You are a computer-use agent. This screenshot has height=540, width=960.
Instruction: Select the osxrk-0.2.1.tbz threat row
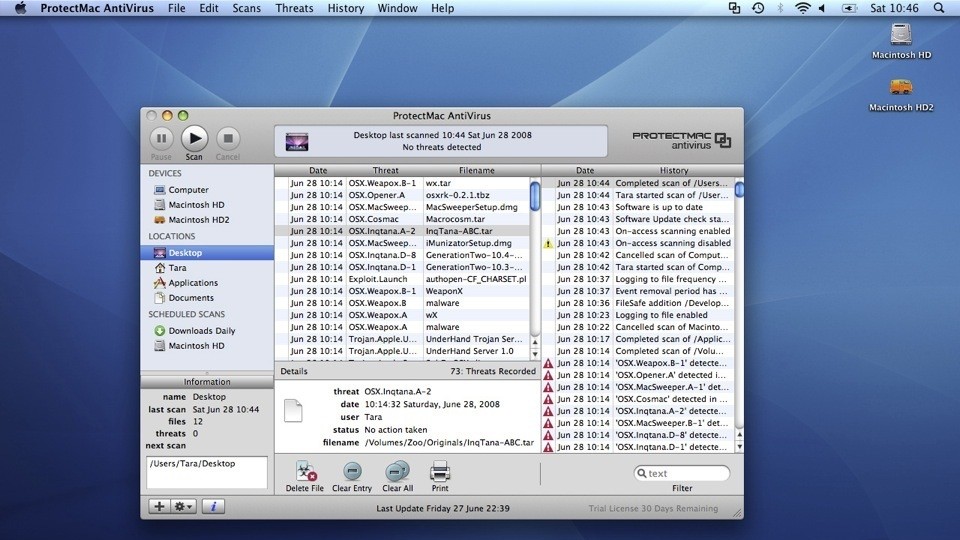(402, 195)
